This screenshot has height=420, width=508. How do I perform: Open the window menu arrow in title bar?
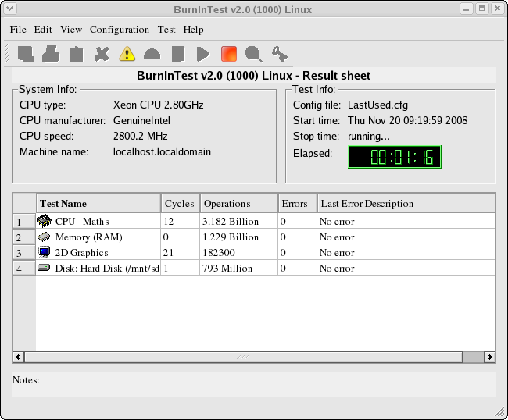point(9,9)
